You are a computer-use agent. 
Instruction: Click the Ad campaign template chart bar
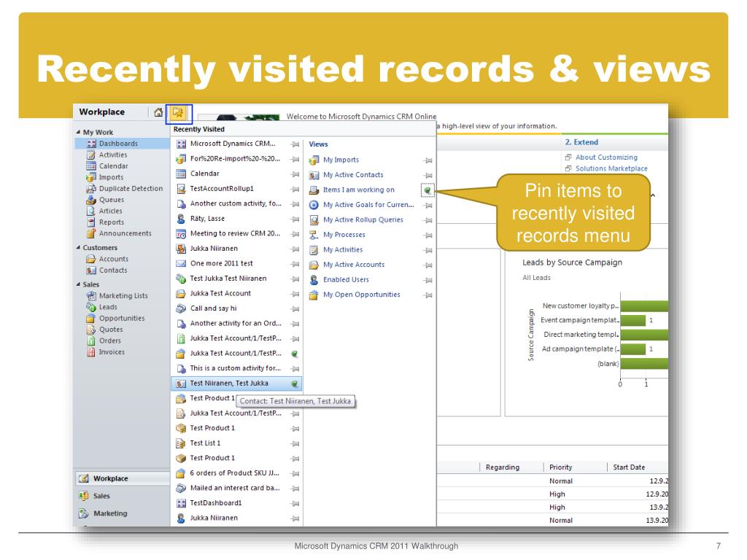[633, 349]
